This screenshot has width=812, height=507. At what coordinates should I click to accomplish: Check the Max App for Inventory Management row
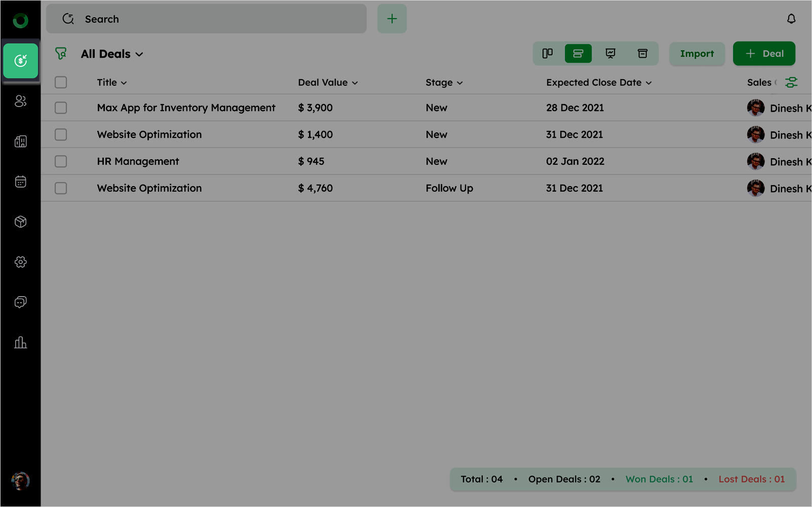coord(61,108)
